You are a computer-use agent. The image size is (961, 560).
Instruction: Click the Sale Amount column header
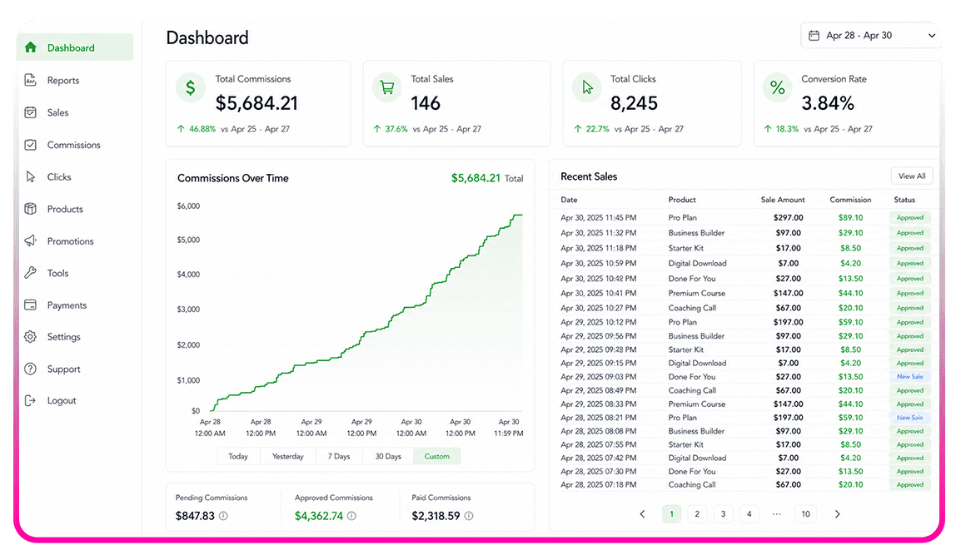tap(783, 200)
